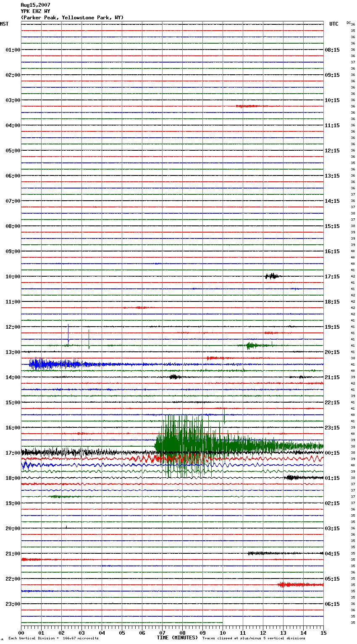Select the 03:00 MST row label
Viewport: 357px width, 644px height.
[x=13, y=100]
